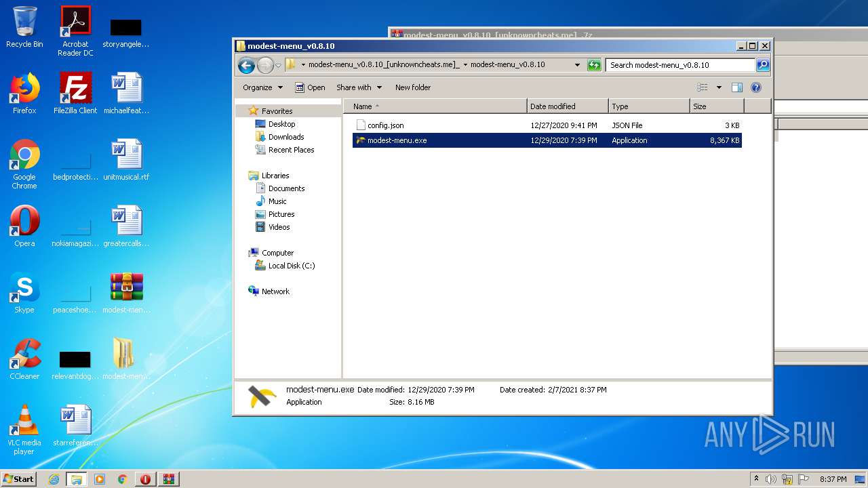Click Opera taskbar icon
This screenshot has height=488, width=868.
pos(145,479)
